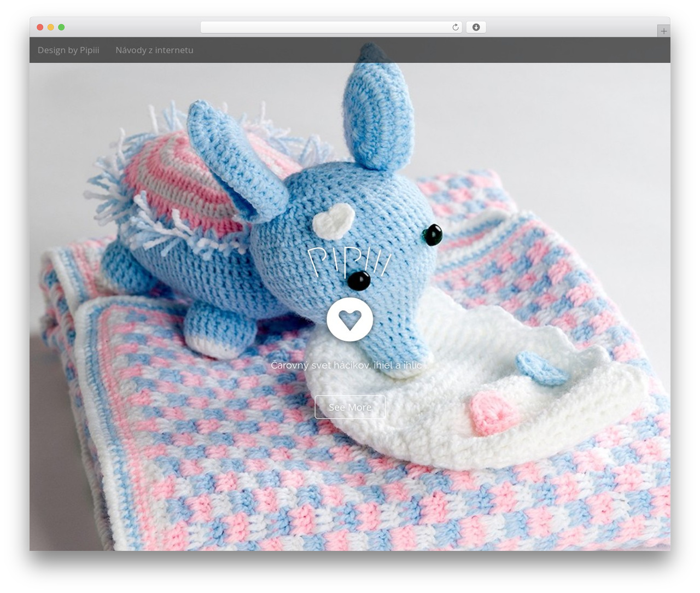Open the browser downloads icon
This screenshot has width=700, height=593.
[x=476, y=27]
